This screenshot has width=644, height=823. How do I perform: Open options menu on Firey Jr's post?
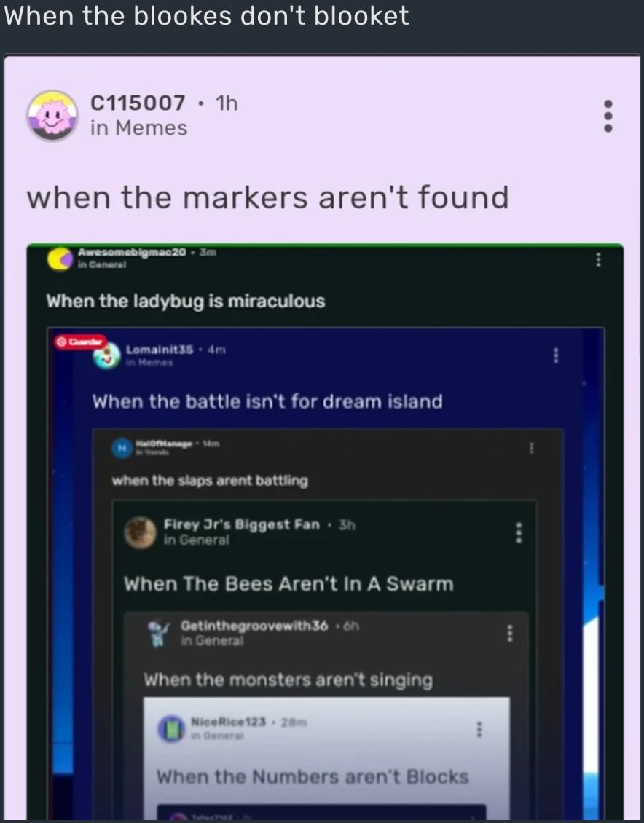(519, 532)
